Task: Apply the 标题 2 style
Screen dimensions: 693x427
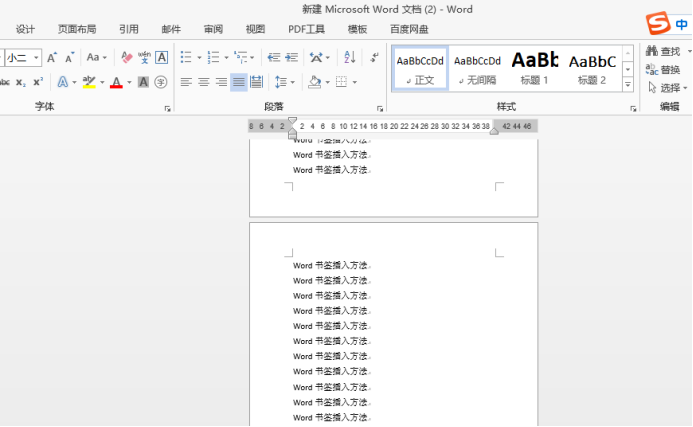Action: point(592,69)
